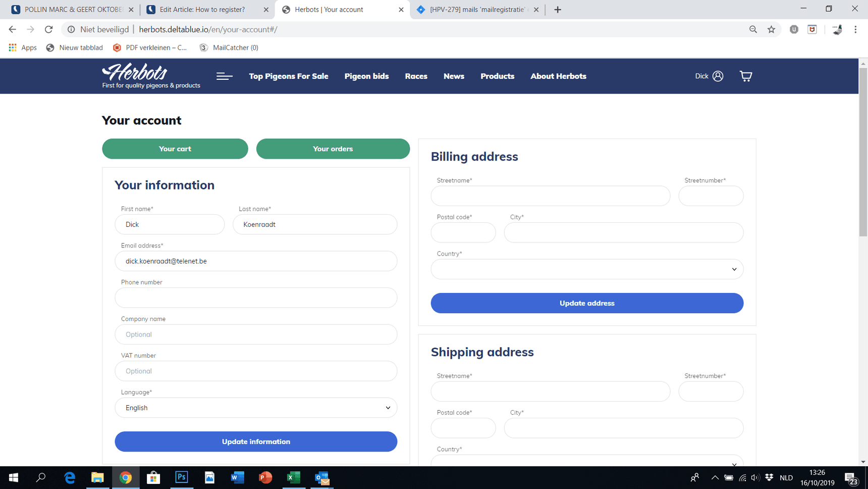Image resolution: width=868 pixels, height=489 pixels.
Task: Bookmark page with star icon
Action: [771, 29]
